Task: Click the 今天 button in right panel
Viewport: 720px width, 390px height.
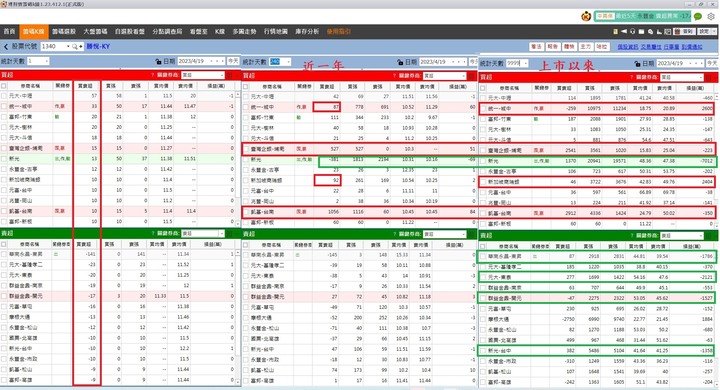Action: tap(712, 63)
